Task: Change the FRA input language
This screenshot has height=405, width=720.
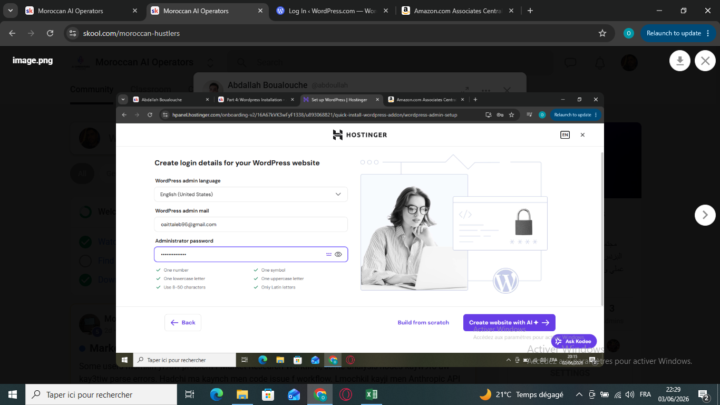Action: point(645,394)
